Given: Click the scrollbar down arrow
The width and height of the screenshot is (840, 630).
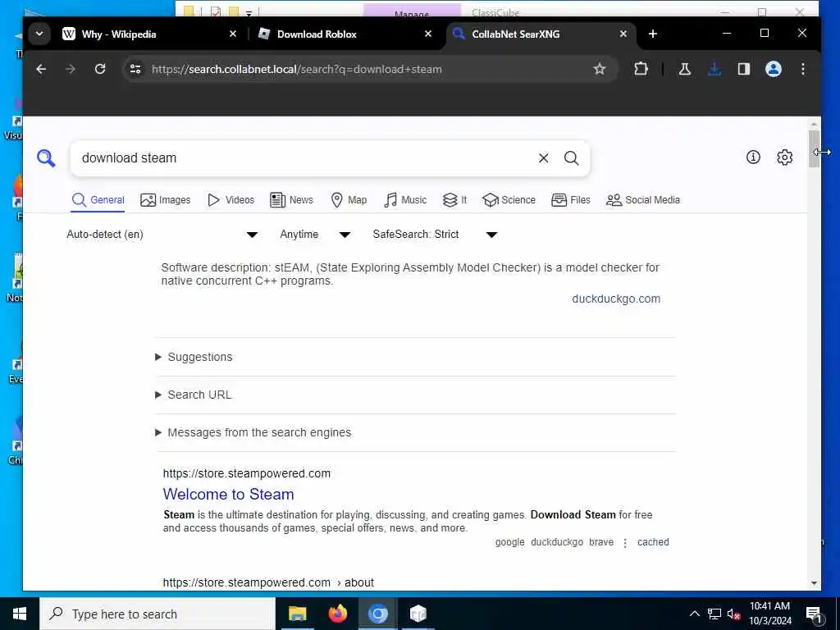Looking at the screenshot, I should click(815, 583).
